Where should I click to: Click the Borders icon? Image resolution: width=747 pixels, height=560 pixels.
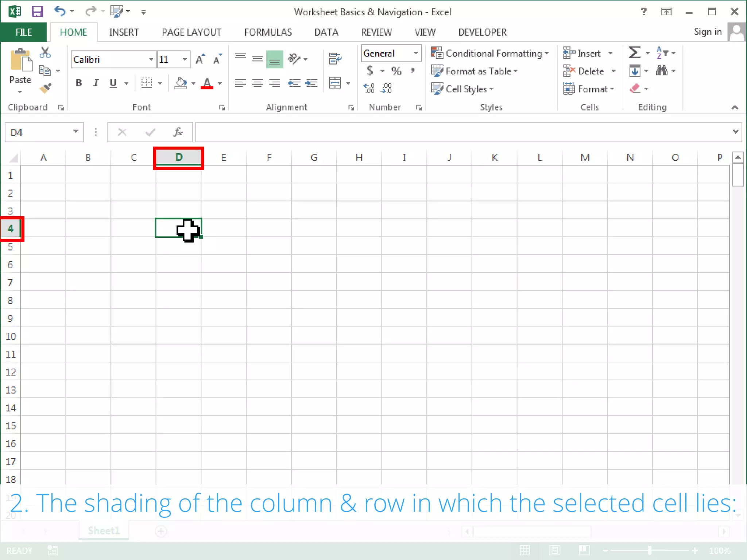pos(147,83)
